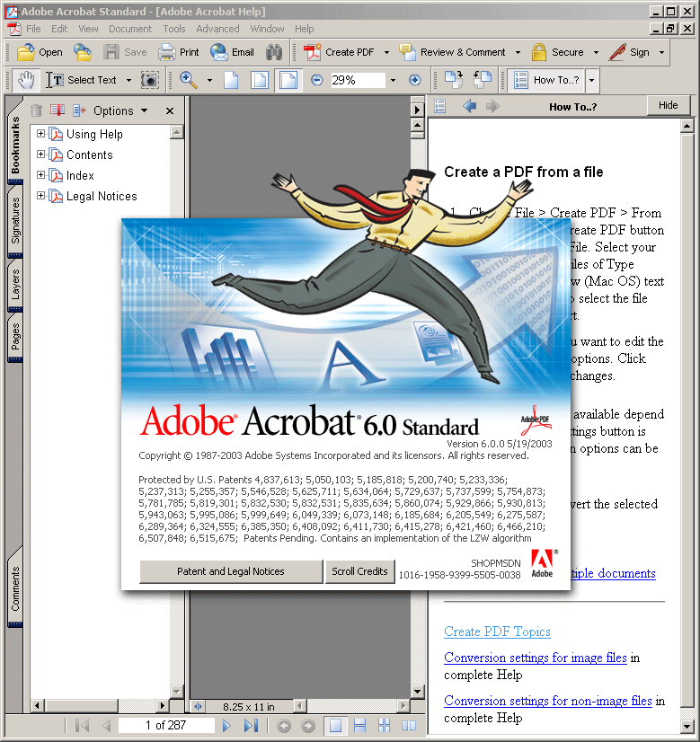Open the Help menu
This screenshot has width=700, height=742.
(x=305, y=29)
